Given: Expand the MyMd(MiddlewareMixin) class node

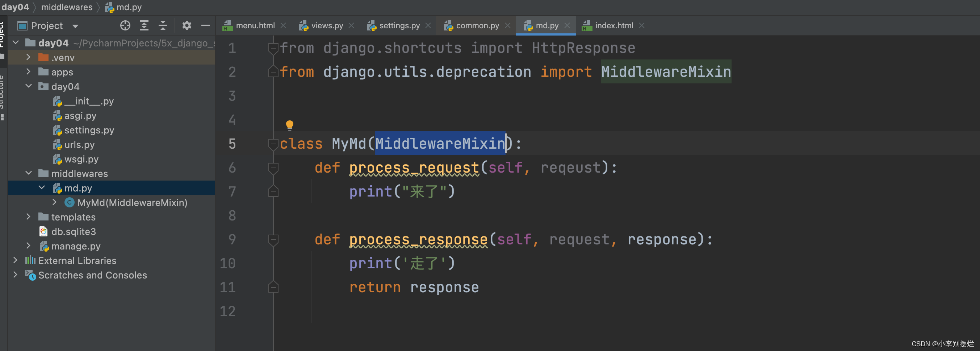Looking at the screenshot, I should click(x=54, y=202).
